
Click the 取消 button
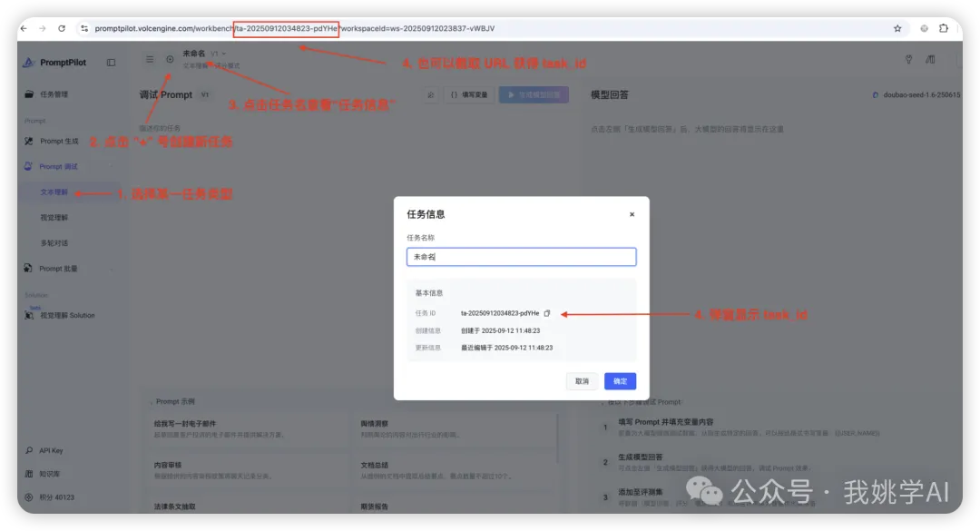(582, 381)
